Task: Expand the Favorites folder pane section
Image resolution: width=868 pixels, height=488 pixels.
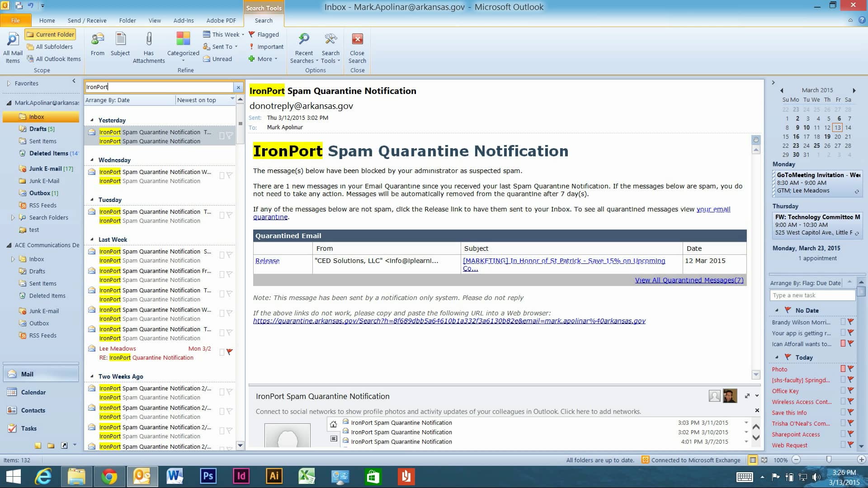Action: [x=9, y=84]
